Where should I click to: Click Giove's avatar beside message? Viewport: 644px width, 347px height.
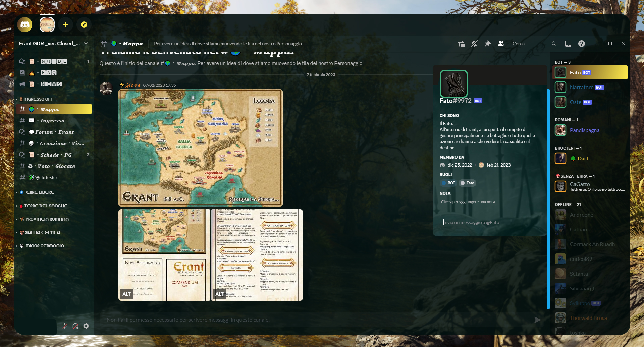106,88
